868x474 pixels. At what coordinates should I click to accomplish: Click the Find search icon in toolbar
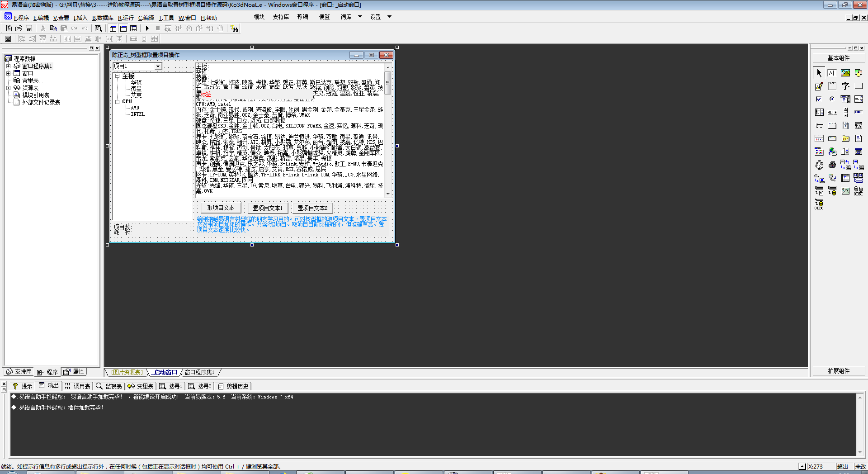coord(98,28)
